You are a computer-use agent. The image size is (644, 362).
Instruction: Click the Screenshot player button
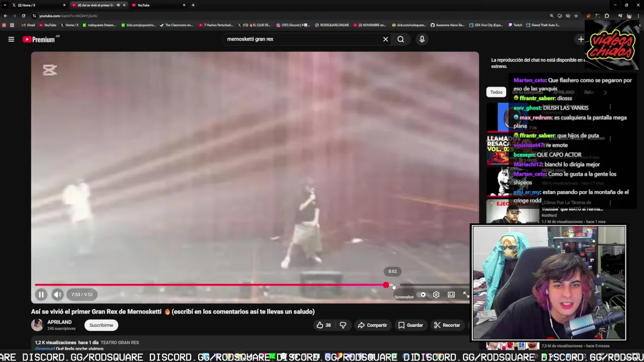pos(404,297)
